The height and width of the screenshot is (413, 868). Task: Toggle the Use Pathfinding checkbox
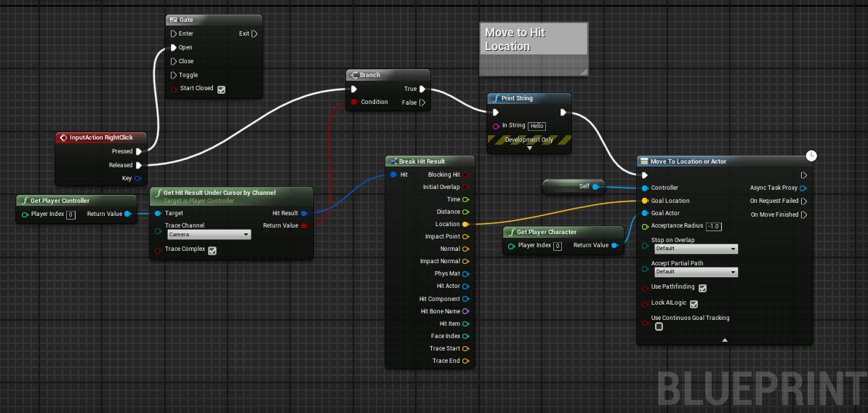[x=703, y=289]
